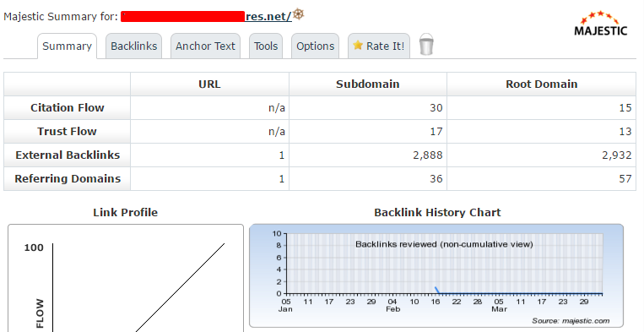Click the Majestic Summary for label

point(61,17)
